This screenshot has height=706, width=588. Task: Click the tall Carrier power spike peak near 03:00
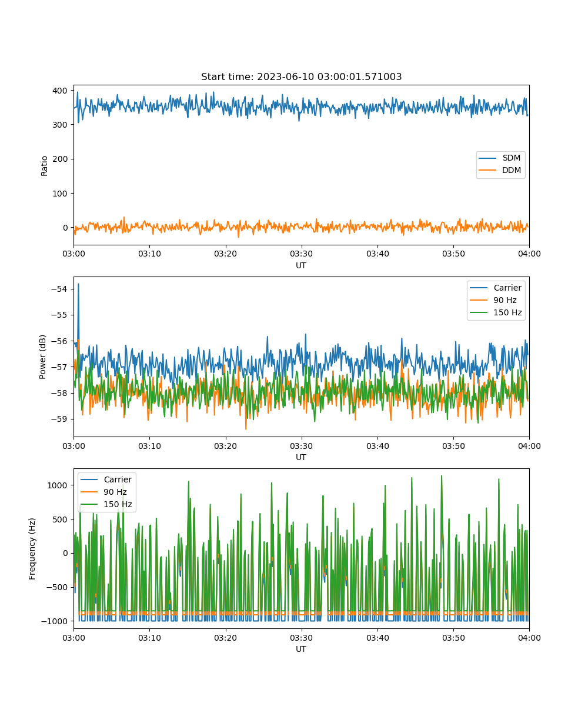click(78, 285)
